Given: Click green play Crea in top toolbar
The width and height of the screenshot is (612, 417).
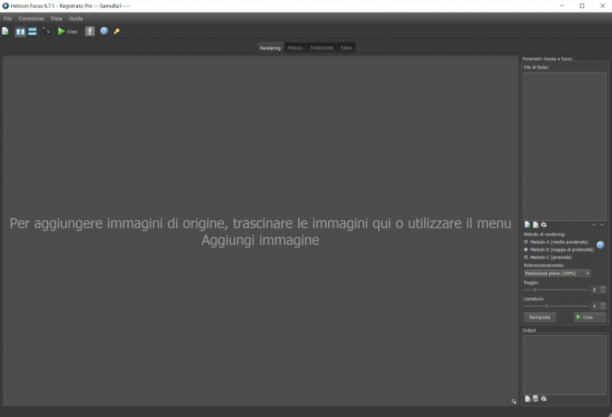Looking at the screenshot, I should pyautogui.click(x=67, y=32).
